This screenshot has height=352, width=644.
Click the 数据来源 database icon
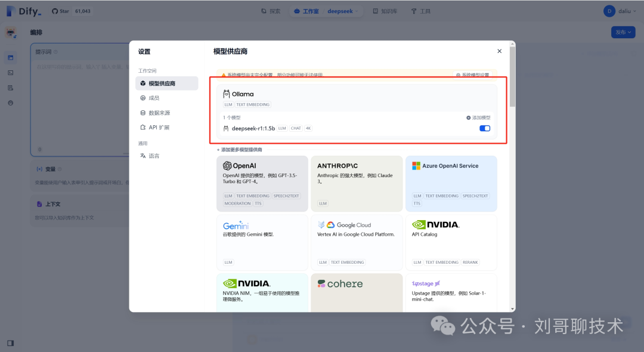143,113
